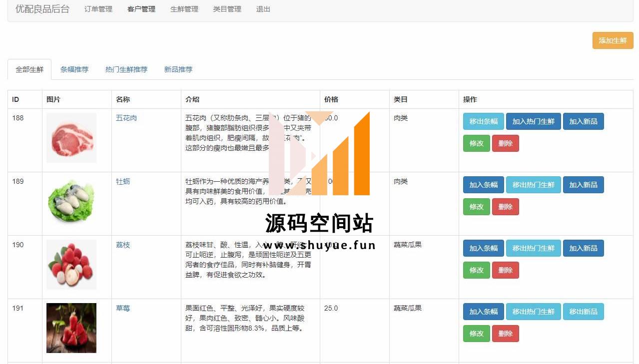Image resolution: width=639 pixels, height=364 pixels.
Task: Select the 全部生鲜 tab
Action: tap(29, 69)
